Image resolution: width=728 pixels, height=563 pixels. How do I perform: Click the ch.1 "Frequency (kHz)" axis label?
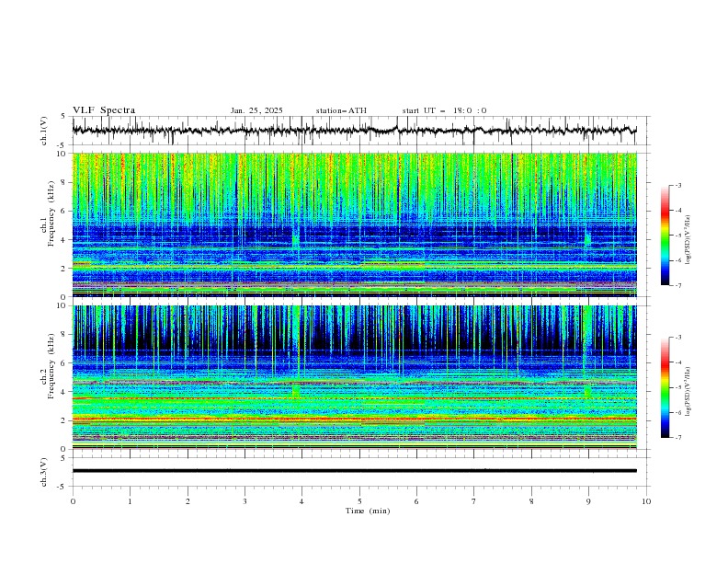point(51,212)
